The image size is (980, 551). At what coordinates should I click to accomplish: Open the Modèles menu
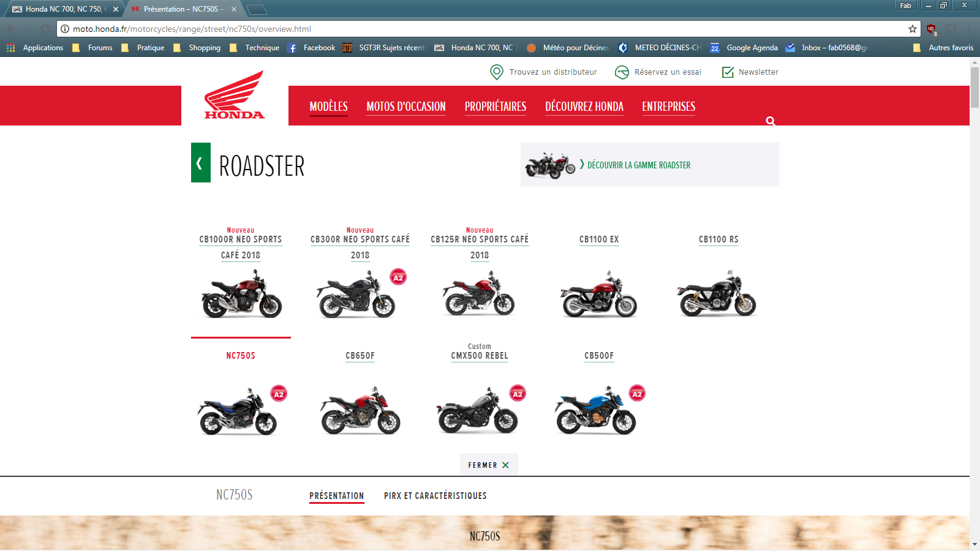pos(328,107)
